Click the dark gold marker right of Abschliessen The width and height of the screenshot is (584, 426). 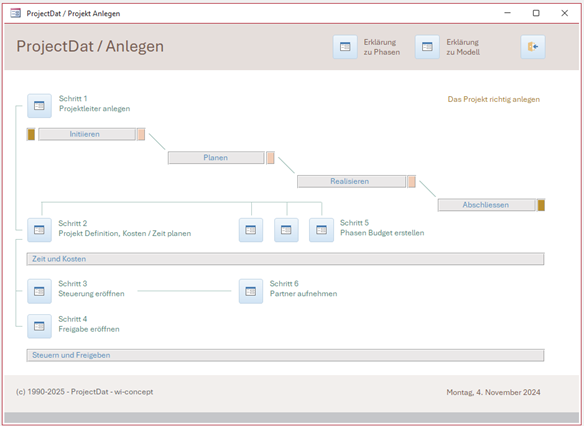click(x=541, y=205)
